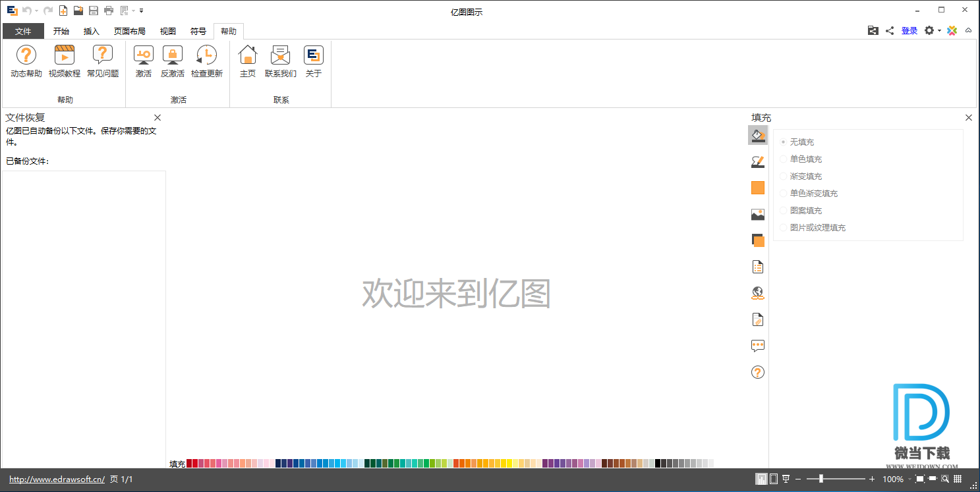Open the globe hyperlink icon in side panel
Screen dimensions: 980x492
coord(758,293)
